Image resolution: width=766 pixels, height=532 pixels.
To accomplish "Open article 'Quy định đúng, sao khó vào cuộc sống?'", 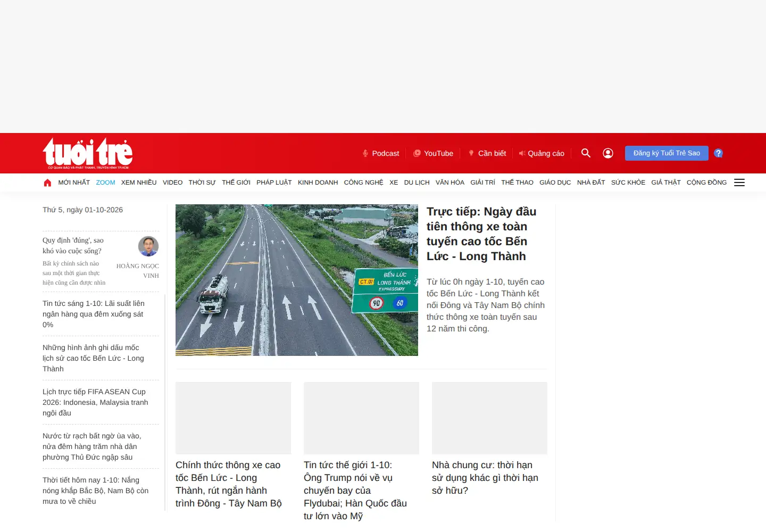I will (73, 246).
